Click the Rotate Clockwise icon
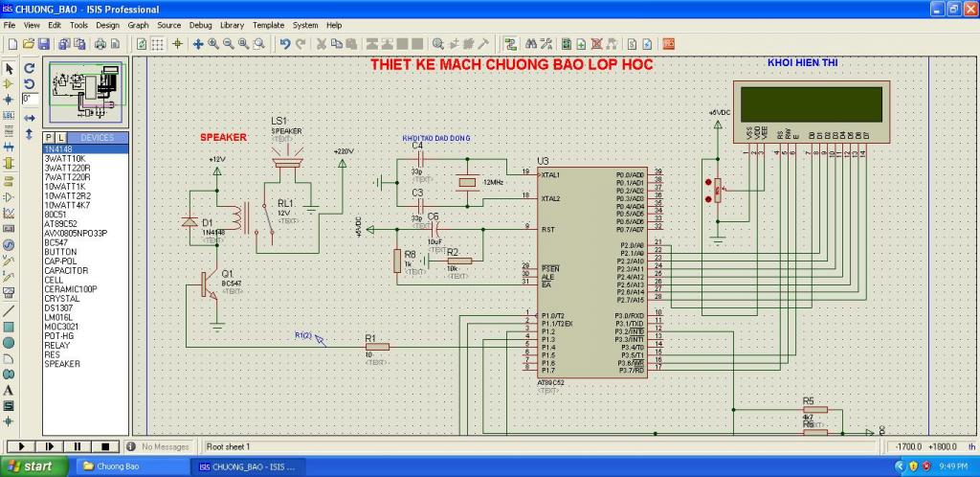980x477 pixels. point(29,69)
